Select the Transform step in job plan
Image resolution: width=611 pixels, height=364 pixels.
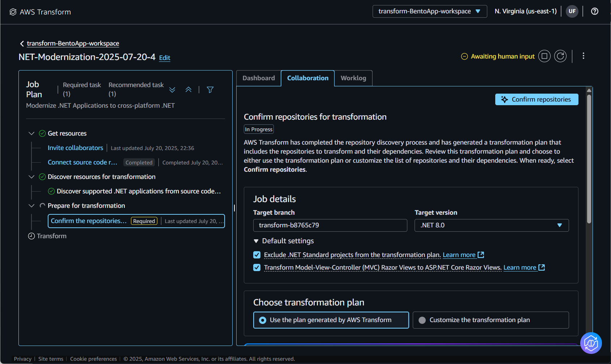click(52, 236)
